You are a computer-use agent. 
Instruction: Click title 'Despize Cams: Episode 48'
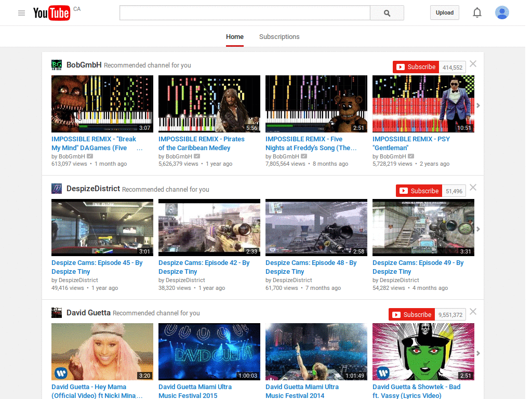(311, 267)
